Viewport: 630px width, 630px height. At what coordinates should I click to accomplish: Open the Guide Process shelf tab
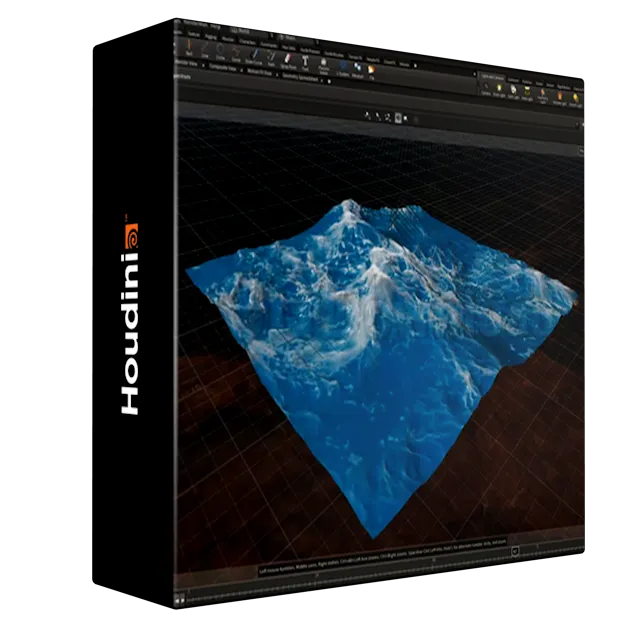[310, 51]
